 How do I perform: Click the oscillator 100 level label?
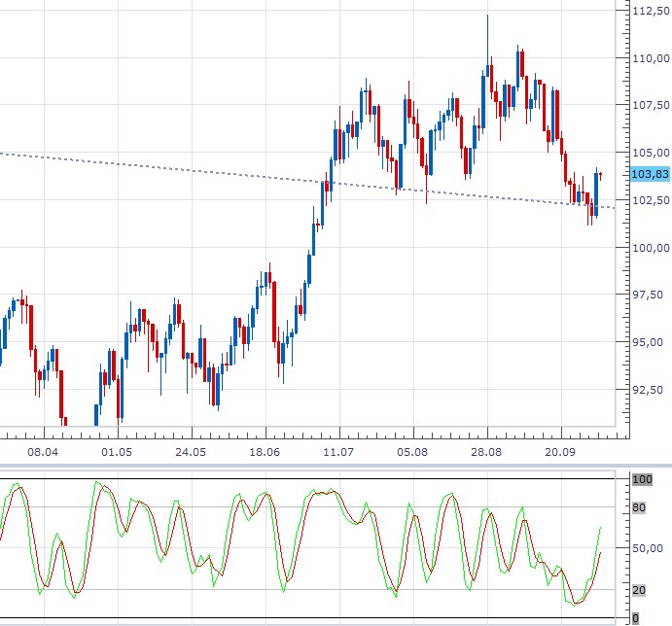(x=643, y=479)
